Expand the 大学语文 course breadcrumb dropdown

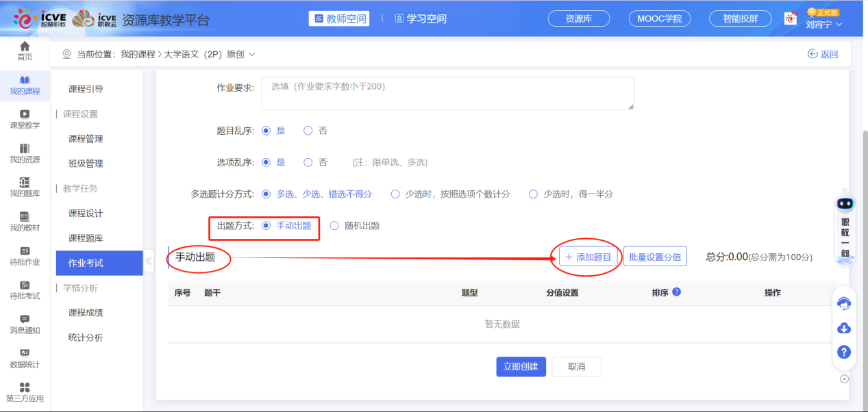tap(251, 54)
